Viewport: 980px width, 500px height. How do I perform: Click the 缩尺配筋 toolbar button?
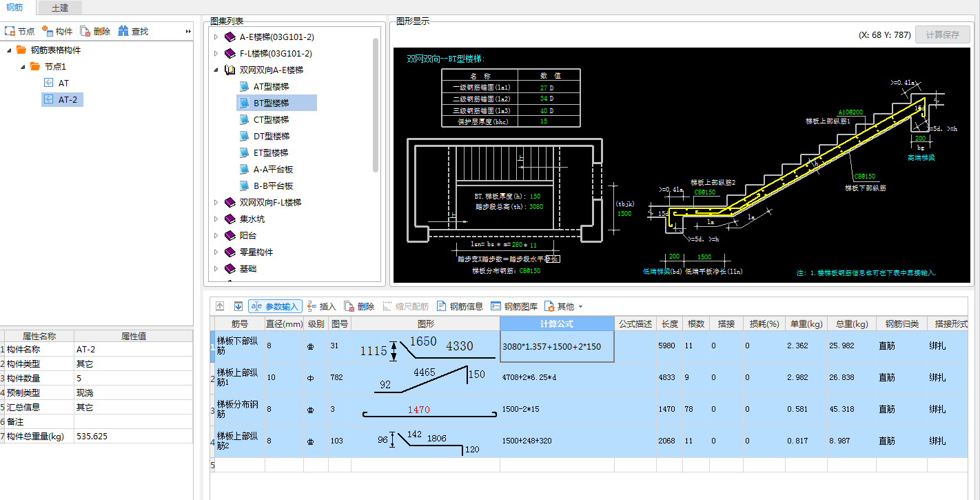coord(406,306)
